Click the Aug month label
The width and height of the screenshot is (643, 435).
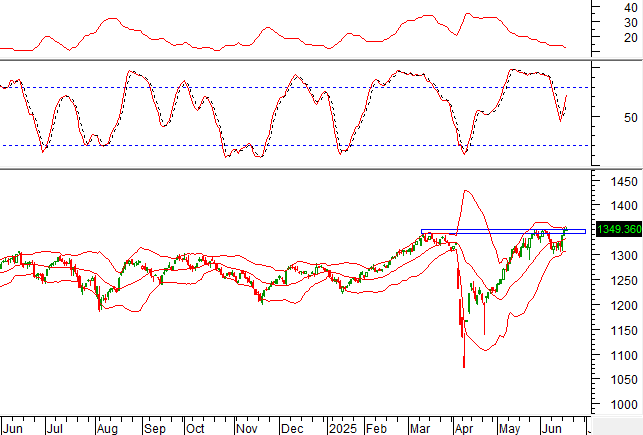(x=107, y=429)
